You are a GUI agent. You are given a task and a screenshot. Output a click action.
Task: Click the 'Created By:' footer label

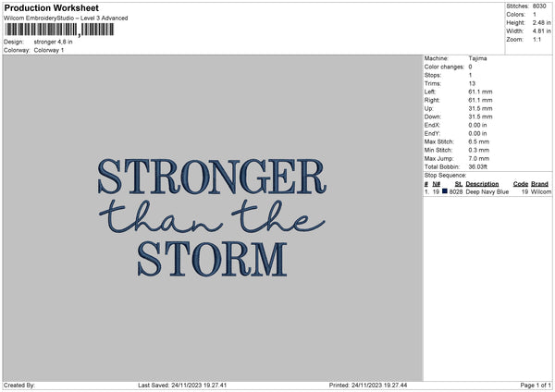click(19, 386)
